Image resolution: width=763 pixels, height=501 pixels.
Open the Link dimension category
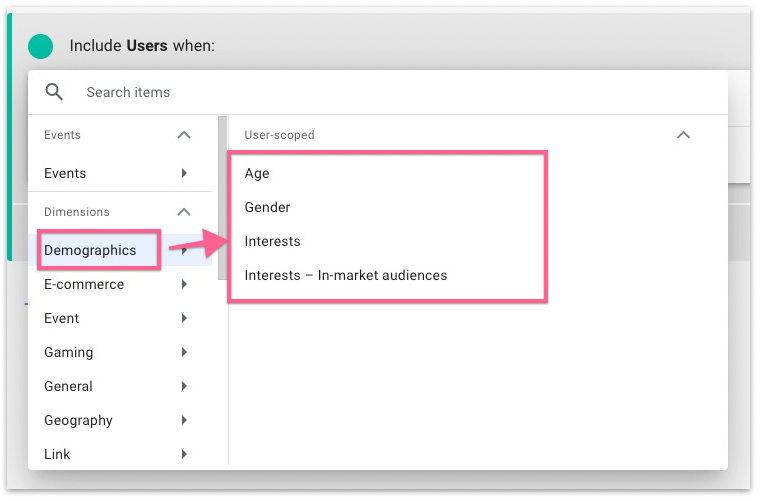(58, 454)
